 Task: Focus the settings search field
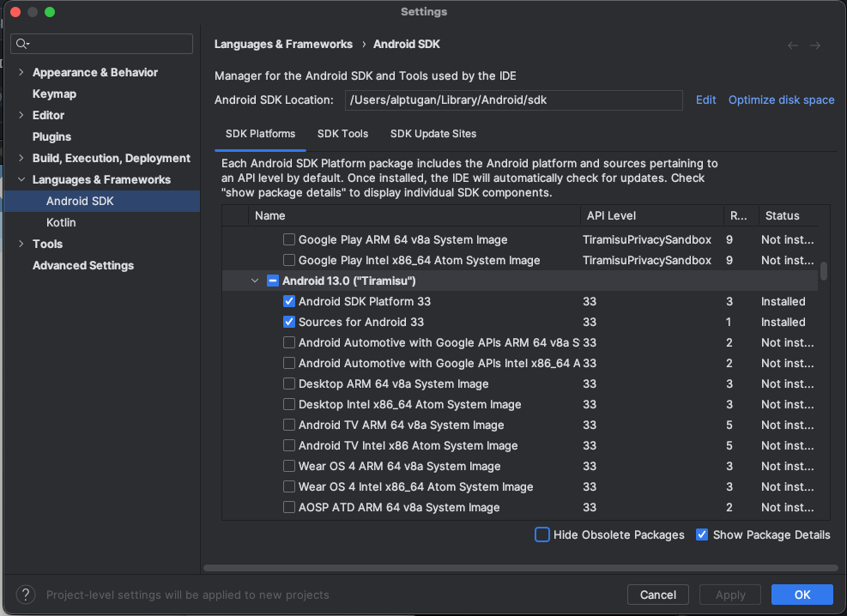point(101,44)
